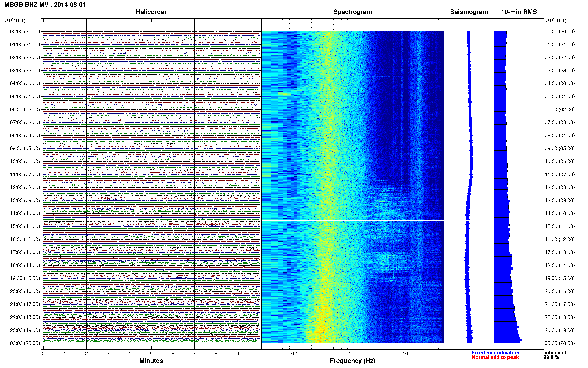The width and height of the screenshot is (588, 368).
Task: Click frequency tick label '0.1'
Action: click(295, 354)
